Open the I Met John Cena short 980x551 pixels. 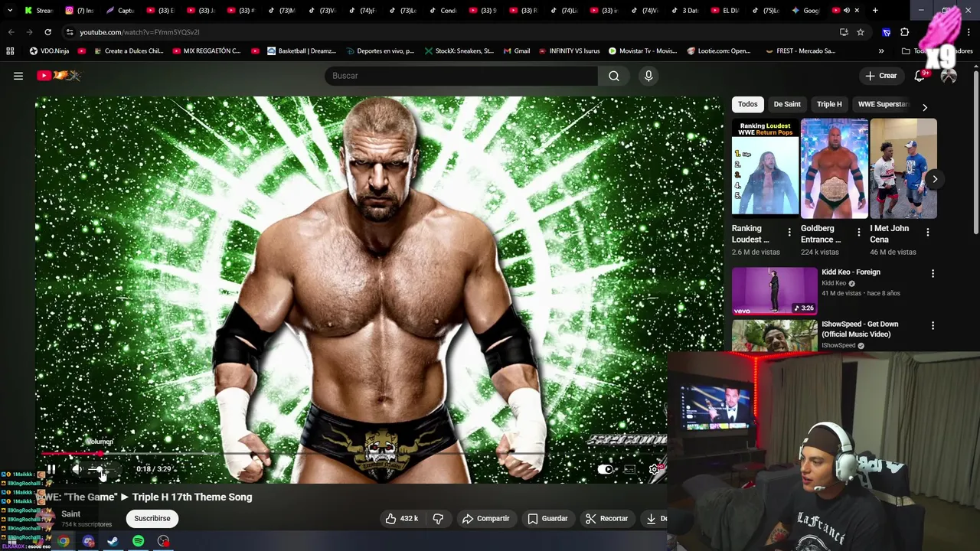pos(903,168)
